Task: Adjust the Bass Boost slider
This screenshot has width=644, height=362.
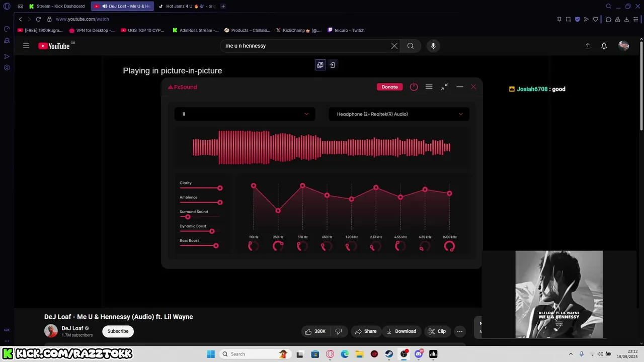Action: [x=200, y=246]
